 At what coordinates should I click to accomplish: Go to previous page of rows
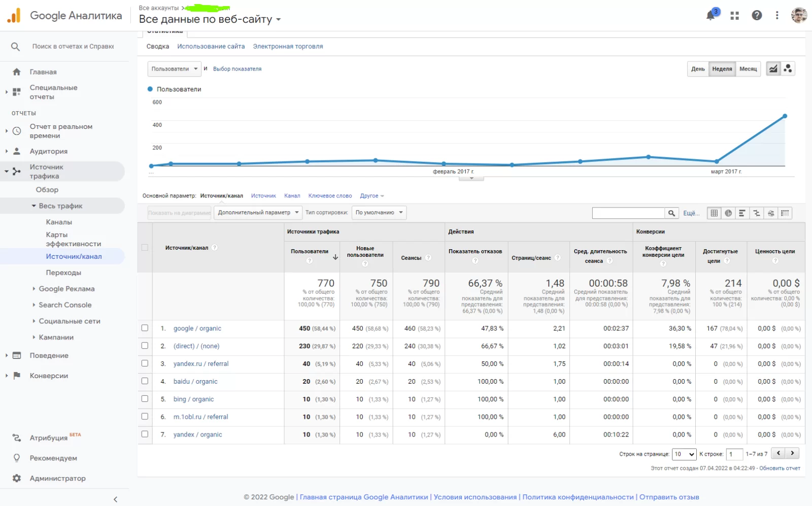tap(778, 453)
